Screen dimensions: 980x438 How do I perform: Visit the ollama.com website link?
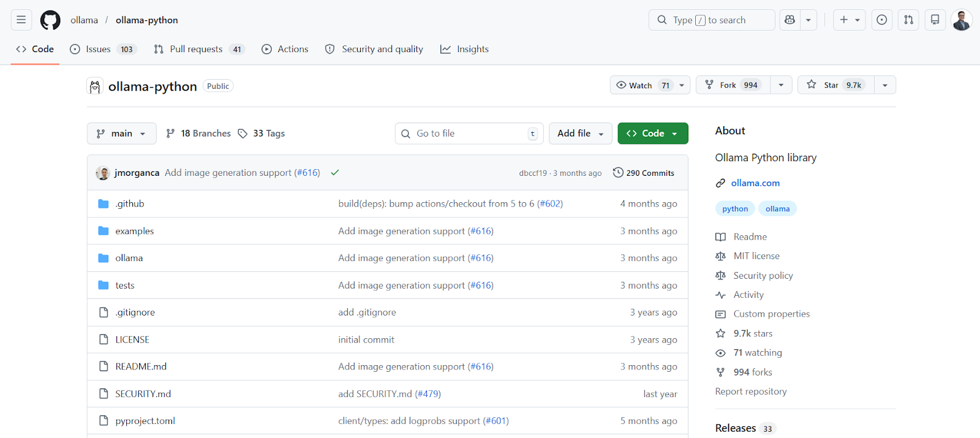tap(755, 183)
